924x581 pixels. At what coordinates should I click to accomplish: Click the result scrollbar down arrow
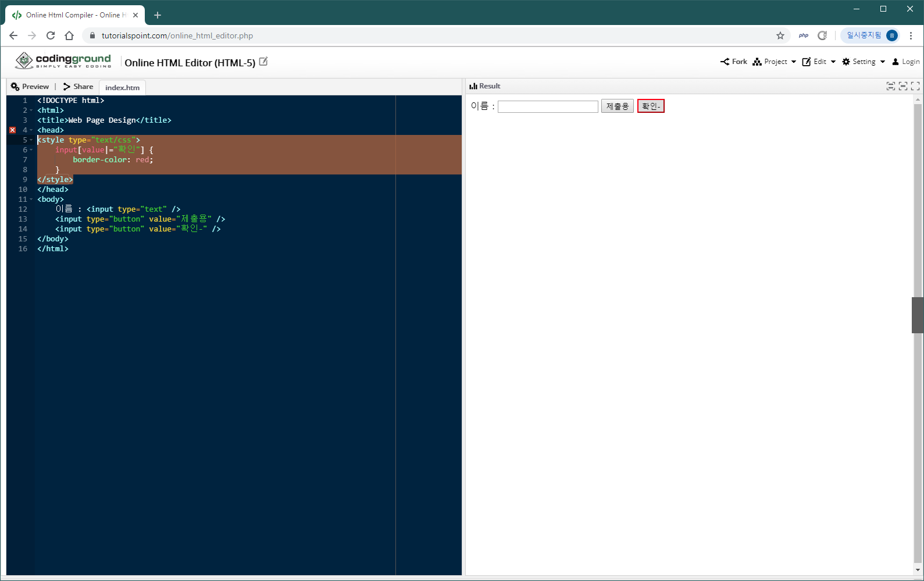918,570
